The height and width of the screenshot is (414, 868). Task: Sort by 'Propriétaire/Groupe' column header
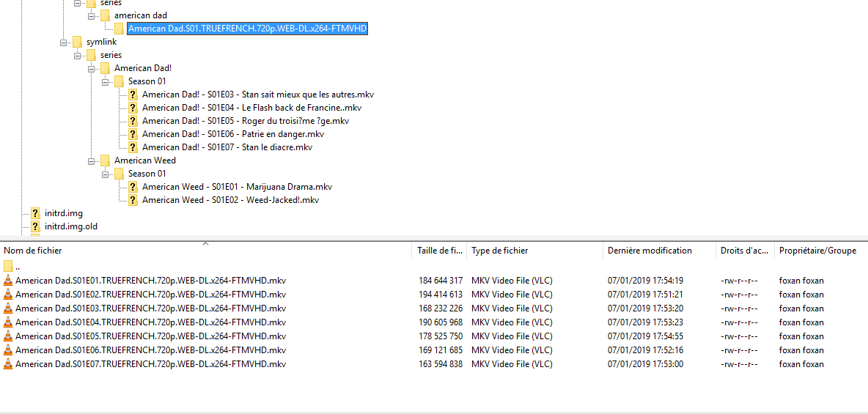point(821,251)
